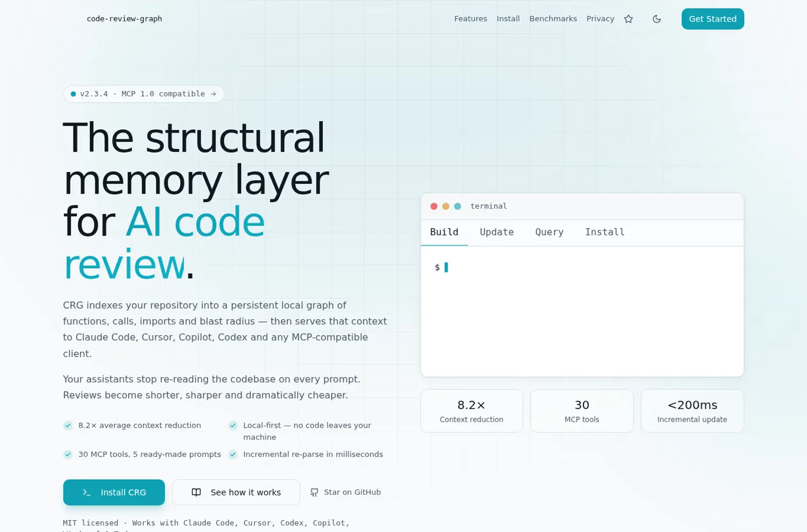Switch to the Install terminal tab

pyautogui.click(x=604, y=232)
